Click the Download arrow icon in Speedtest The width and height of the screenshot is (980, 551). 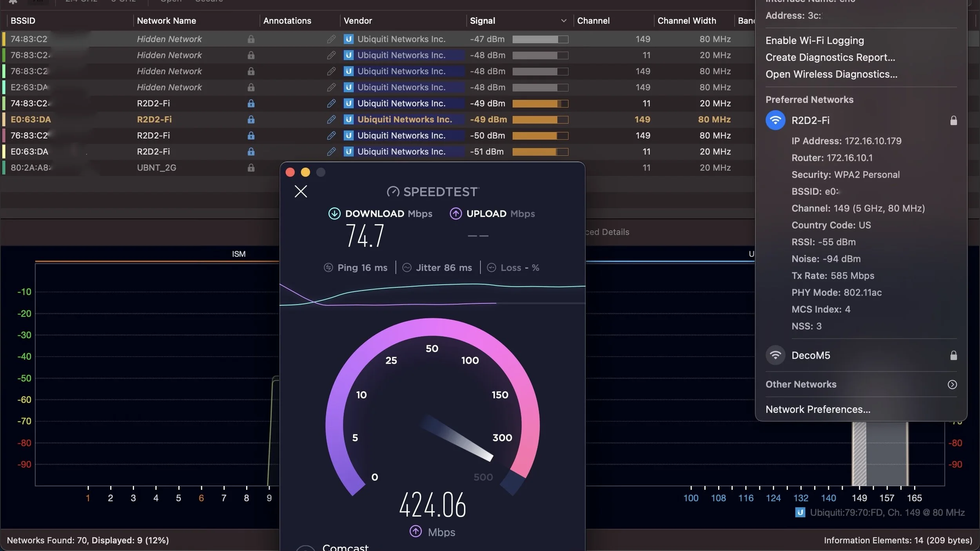(x=334, y=214)
